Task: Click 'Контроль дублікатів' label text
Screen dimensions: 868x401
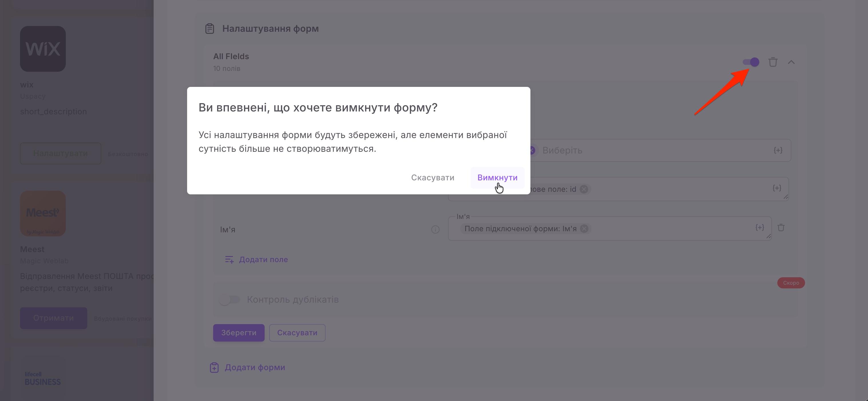Action: (293, 299)
